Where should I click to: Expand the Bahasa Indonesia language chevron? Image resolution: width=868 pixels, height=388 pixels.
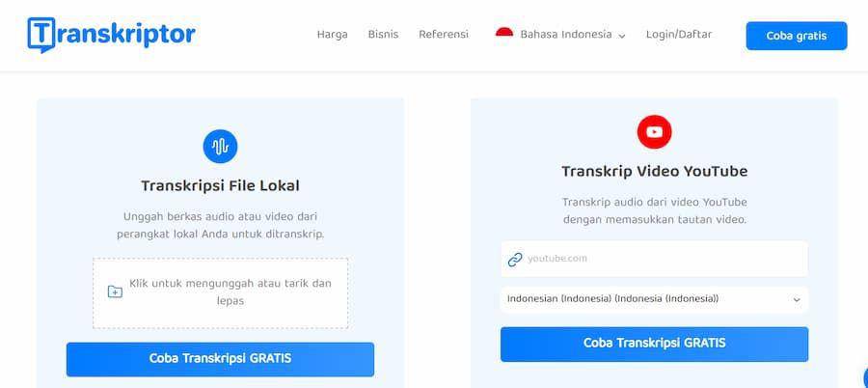[622, 36]
